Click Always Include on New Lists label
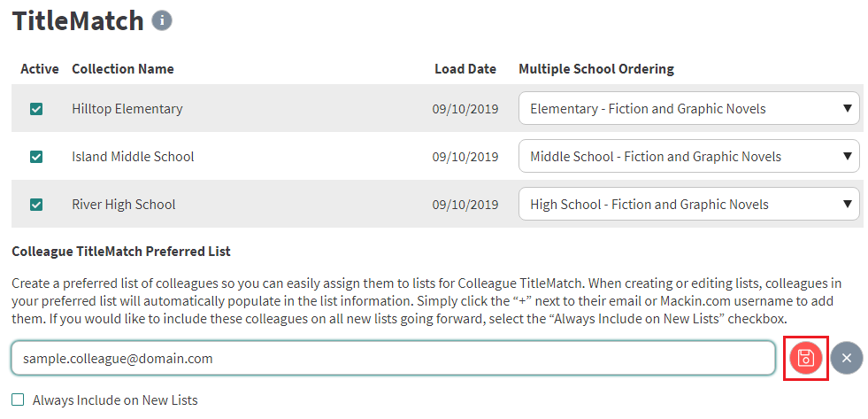 click(115, 400)
